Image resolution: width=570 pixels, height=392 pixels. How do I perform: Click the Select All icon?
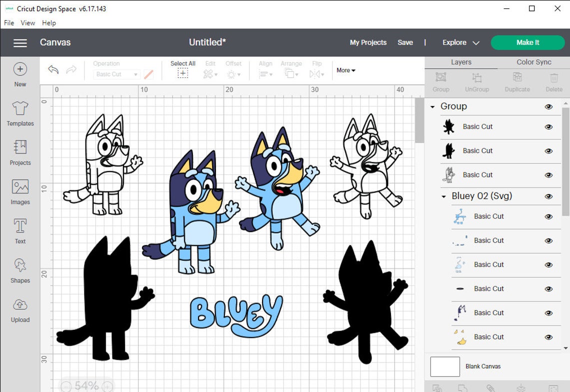[x=182, y=73]
